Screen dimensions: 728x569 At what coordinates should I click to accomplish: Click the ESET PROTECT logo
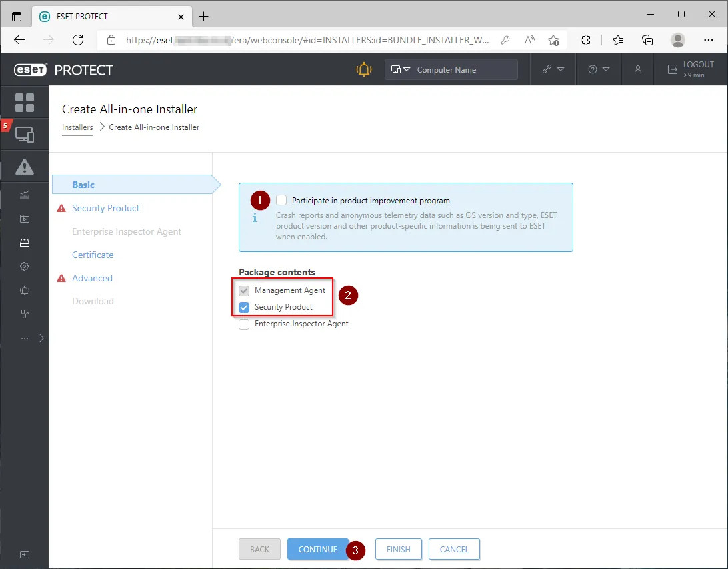pos(63,69)
